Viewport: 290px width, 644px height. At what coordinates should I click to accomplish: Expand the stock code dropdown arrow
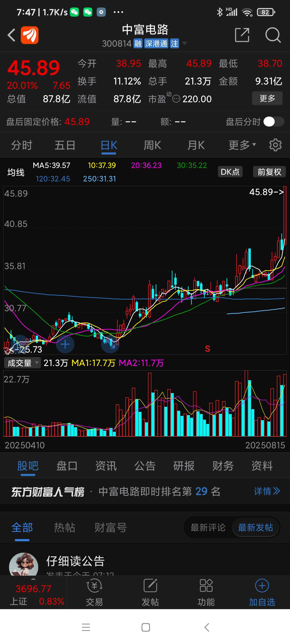point(184,43)
